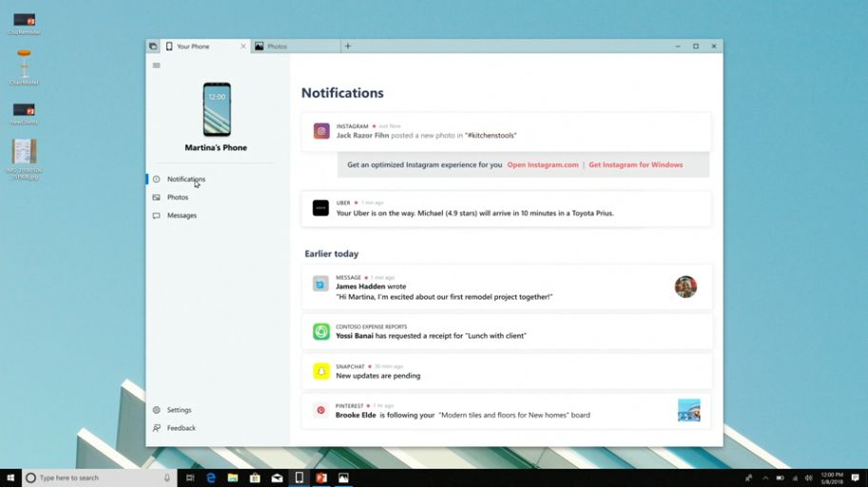Click the Messages chat bubble icon
Viewport: 868px width, 488px height.
click(157, 216)
